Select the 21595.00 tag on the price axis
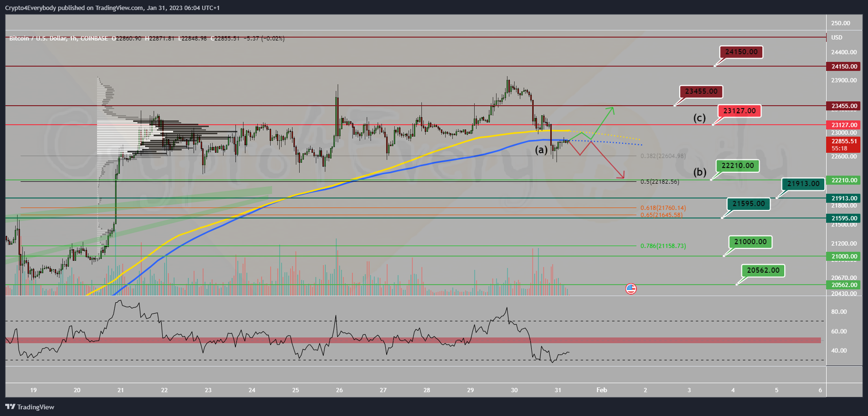Viewport: 868px width, 416px height. [844, 218]
